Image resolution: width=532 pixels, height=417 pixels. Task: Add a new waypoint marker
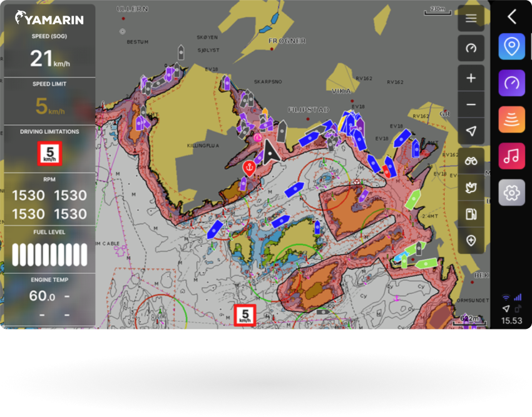tap(471, 241)
